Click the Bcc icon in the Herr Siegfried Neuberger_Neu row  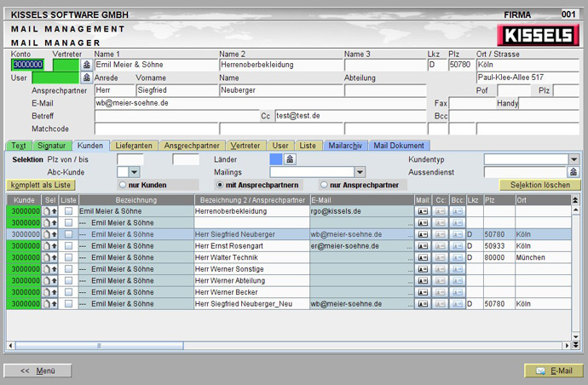coord(458,304)
